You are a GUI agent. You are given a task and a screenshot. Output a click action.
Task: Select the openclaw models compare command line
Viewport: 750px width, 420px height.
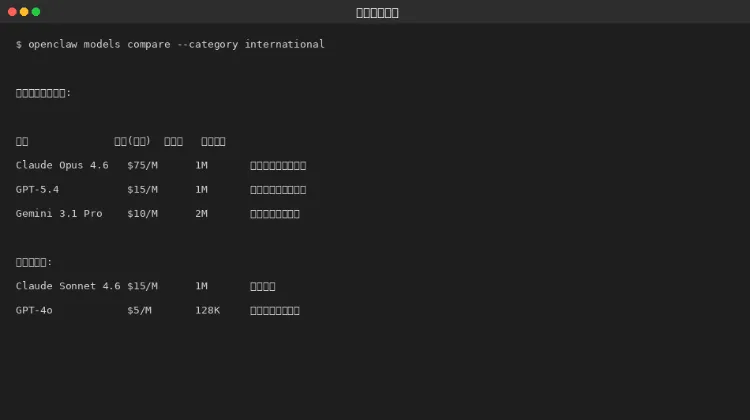point(170,44)
